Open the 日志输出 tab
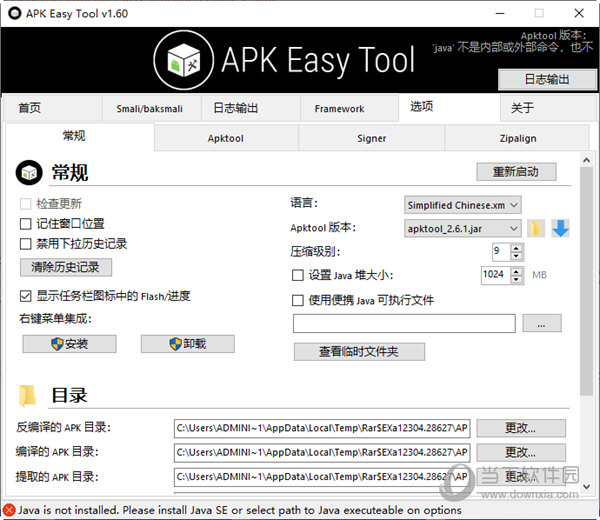The height and width of the screenshot is (520, 600). [251, 108]
